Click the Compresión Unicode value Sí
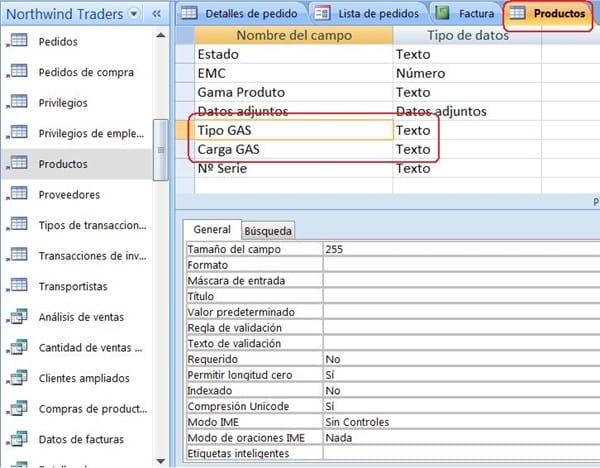The image size is (600, 468). coord(461,406)
